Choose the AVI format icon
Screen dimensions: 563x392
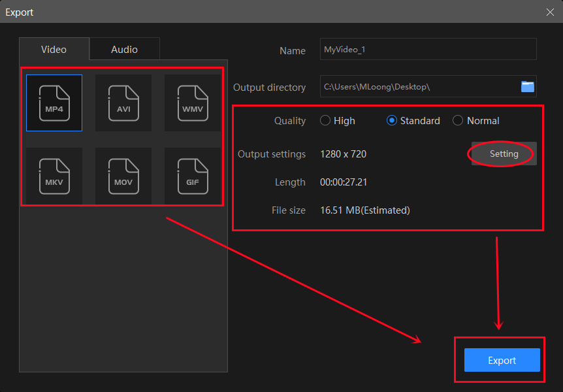tap(123, 103)
